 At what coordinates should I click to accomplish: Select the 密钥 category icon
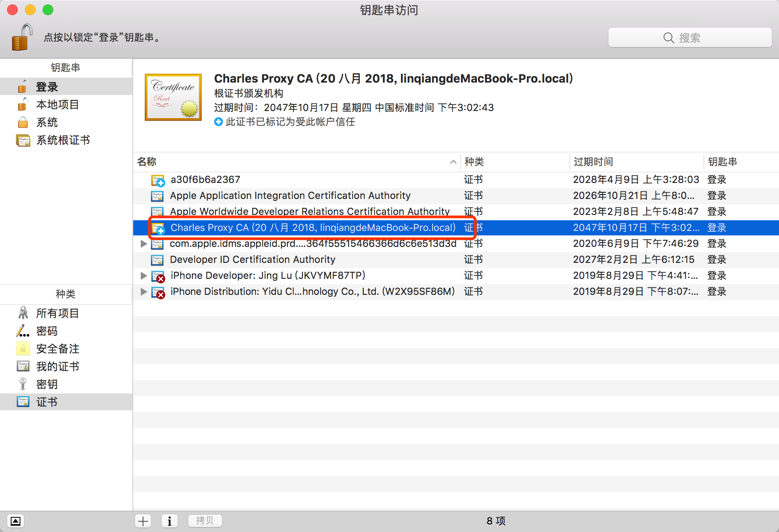click(23, 384)
